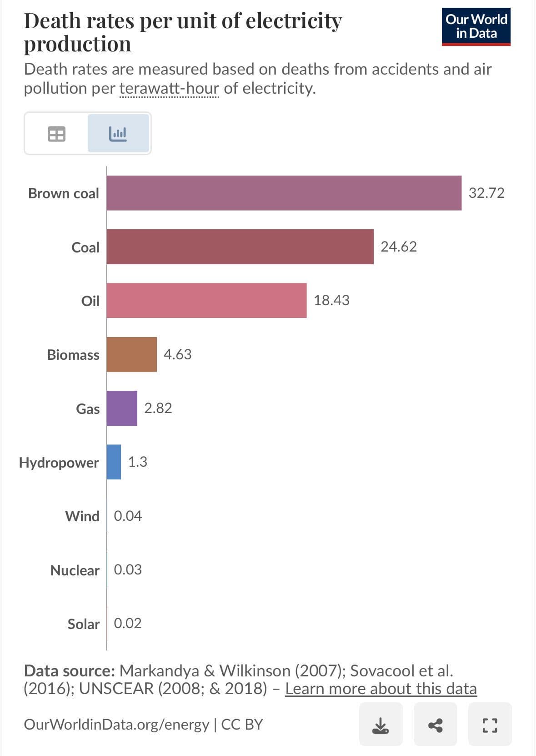Enter full-screen mode for the chart

[x=489, y=724]
